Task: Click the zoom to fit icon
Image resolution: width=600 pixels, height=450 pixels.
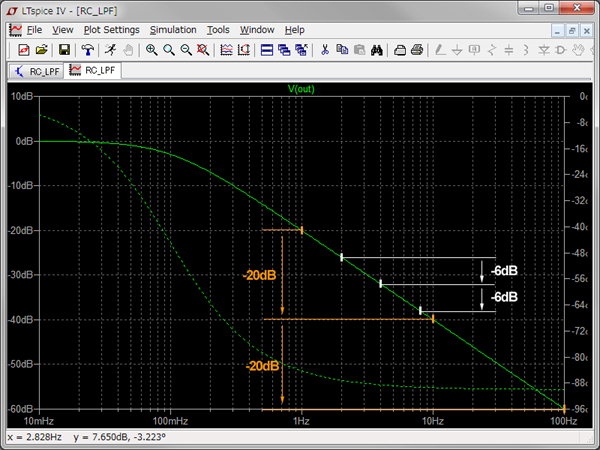Action: (x=203, y=50)
